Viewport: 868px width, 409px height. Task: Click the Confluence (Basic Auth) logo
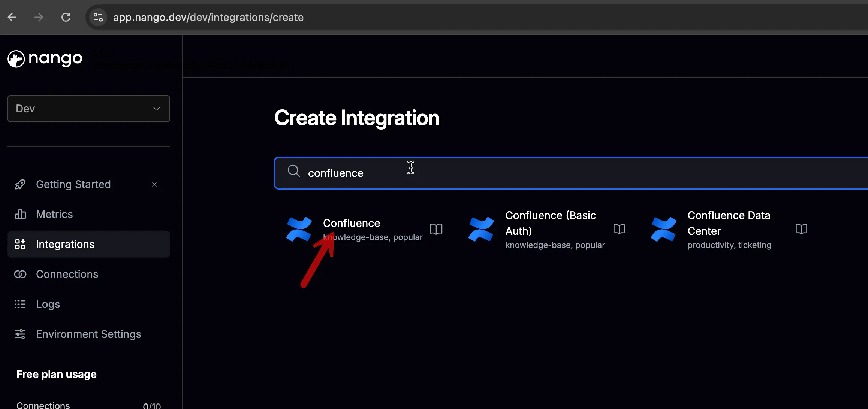[481, 229]
